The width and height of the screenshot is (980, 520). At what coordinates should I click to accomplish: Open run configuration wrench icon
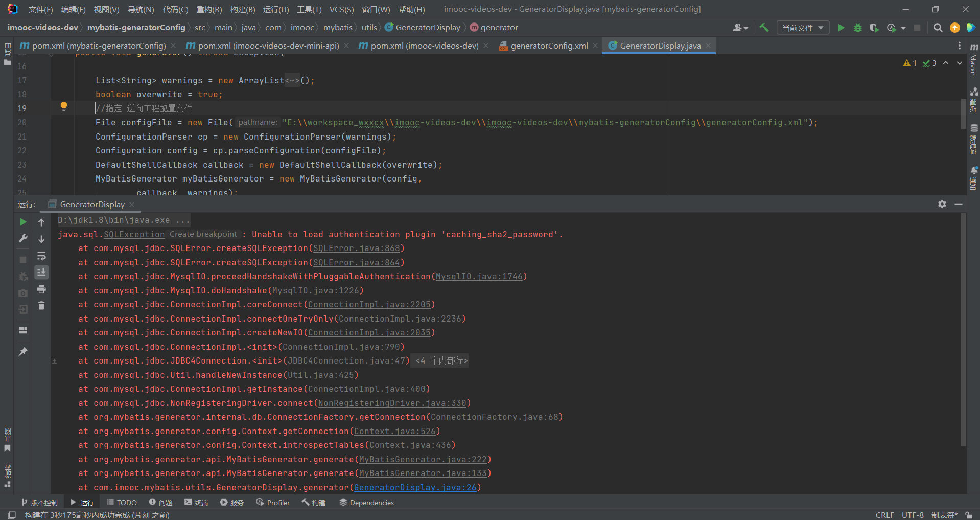[x=23, y=238]
